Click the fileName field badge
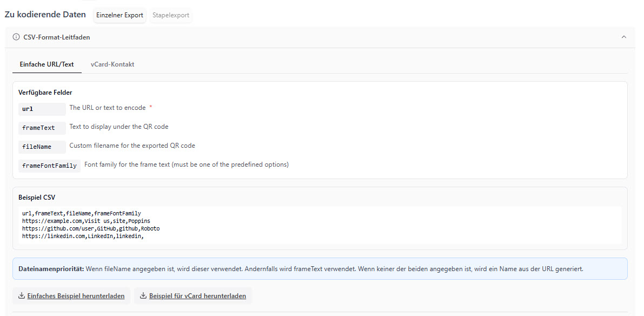The width and height of the screenshot is (644, 316). click(42, 147)
